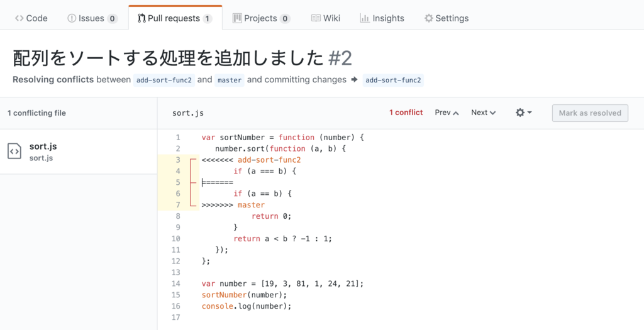Image resolution: width=644 pixels, height=330 pixels.
Task: Click the '1 conflicting file' heading
Action: click(36, 113)
